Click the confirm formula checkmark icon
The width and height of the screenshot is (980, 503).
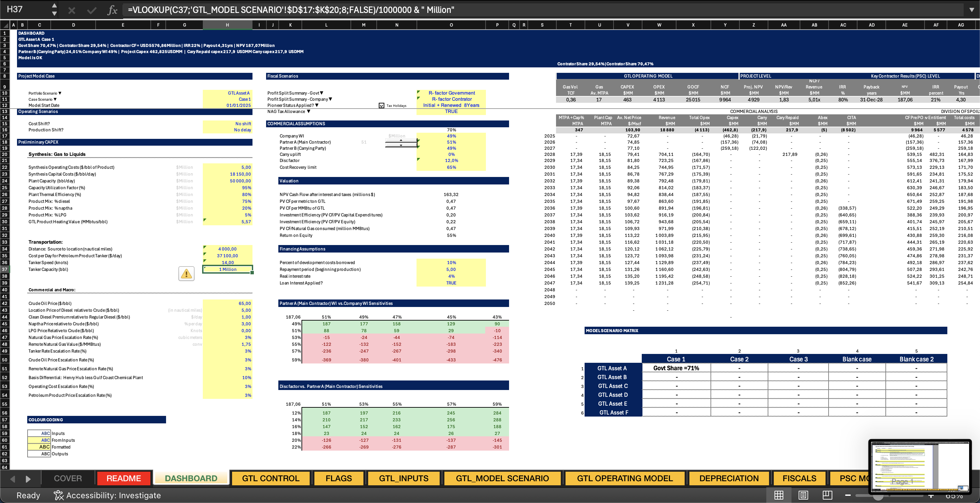coord(92,10)
